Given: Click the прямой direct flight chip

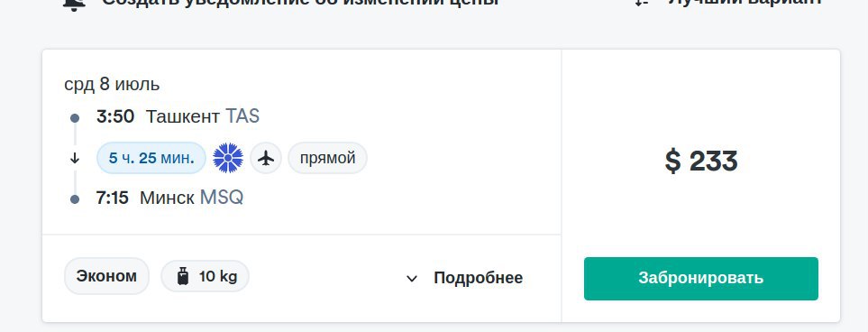Looking at the screenshot, I should pos(328,159).
